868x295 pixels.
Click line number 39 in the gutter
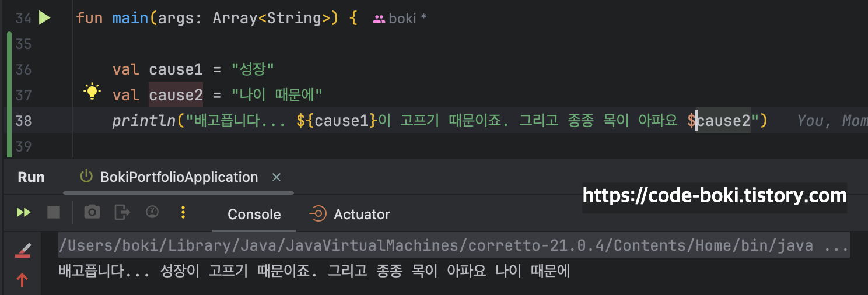(24, 146)
